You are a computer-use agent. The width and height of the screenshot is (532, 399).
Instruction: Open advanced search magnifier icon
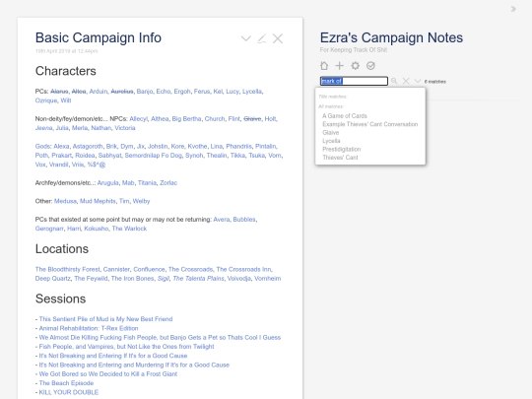pos(394,81)
